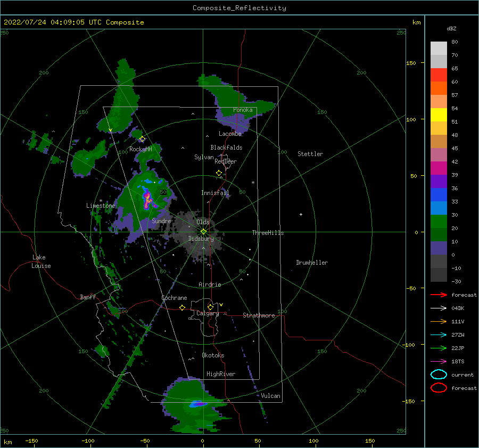Click the radar site marker at map center
This screenshot has width=479, height=448.
pyautogui.click(x=203, y=232)
